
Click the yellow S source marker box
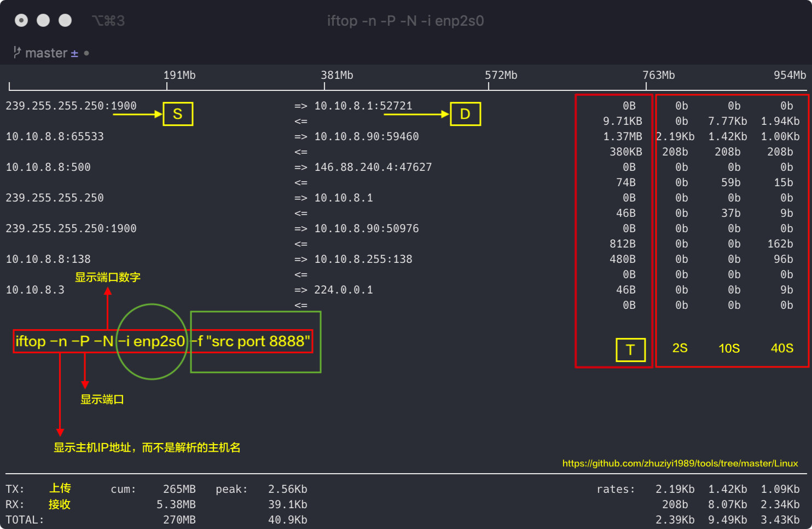click(178, 114)
